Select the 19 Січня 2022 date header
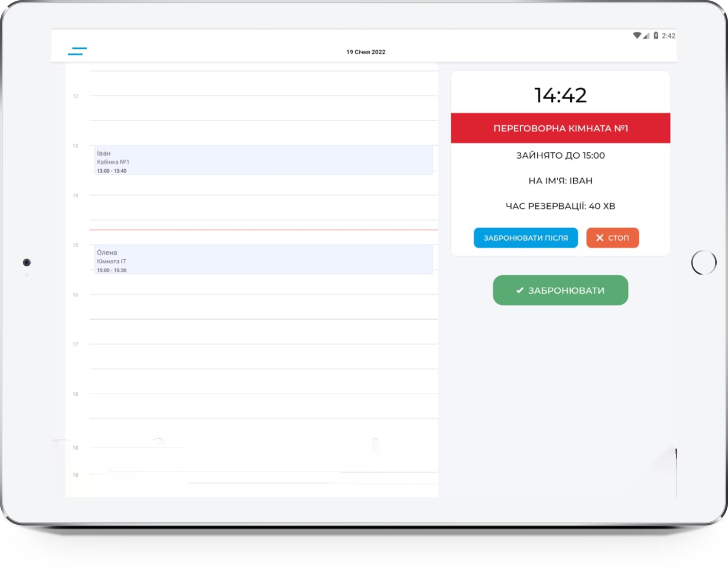Viewport: 728px width, 572px height. click(365, 52)
